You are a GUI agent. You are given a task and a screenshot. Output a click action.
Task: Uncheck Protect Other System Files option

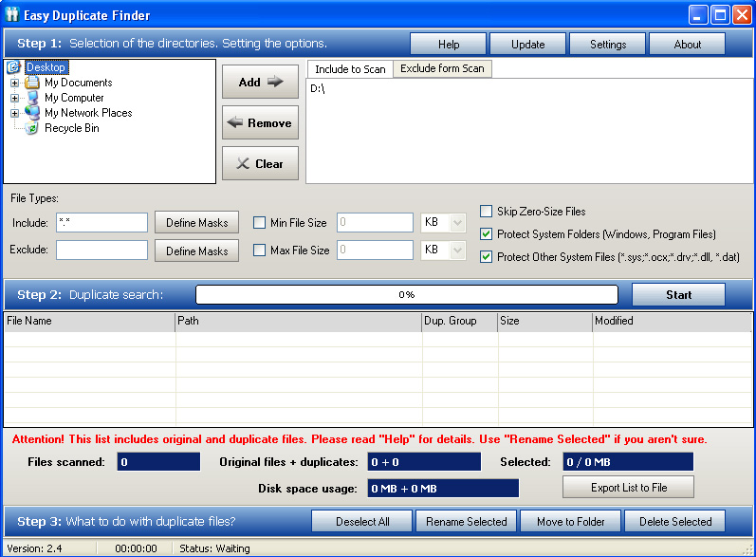point(486,257)
